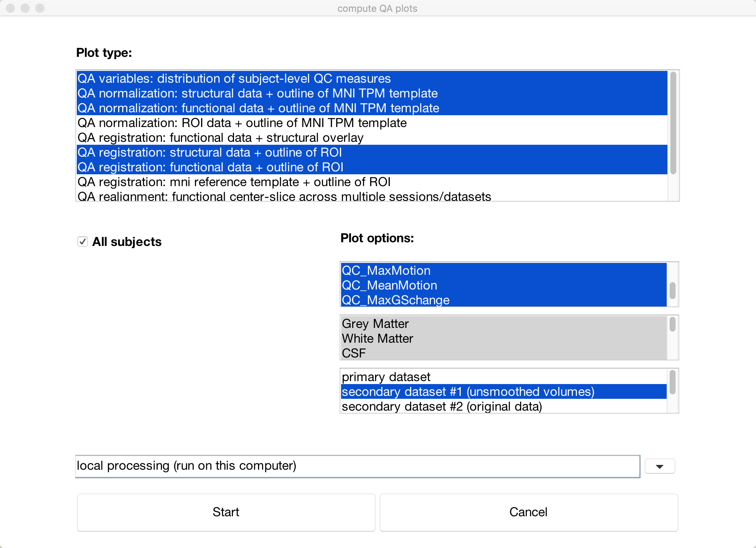The height and width of the screenshot is (548, 756).
Task: Select secondary dataset #1 (unsmoothed volumes)
Action: coord(504,391)
